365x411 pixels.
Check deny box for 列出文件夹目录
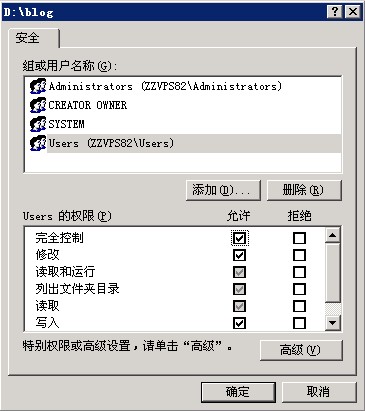[299, 289]
